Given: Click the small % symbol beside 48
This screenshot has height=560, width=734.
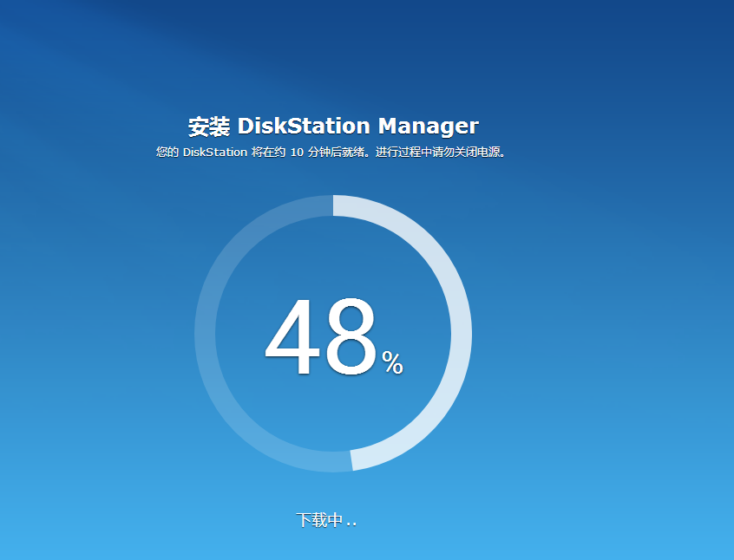Looking at the screenshot, I should tap(392, 364).
